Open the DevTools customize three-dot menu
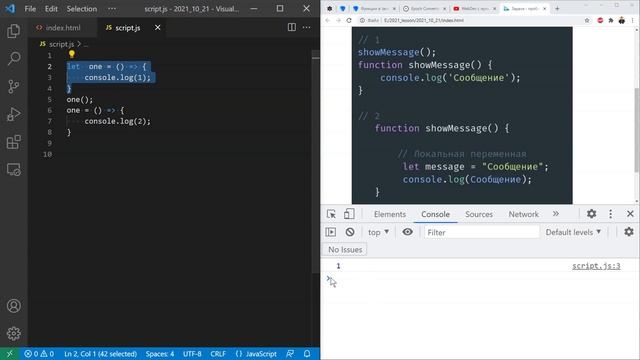The image size is (640, 360). pos(611,213)
